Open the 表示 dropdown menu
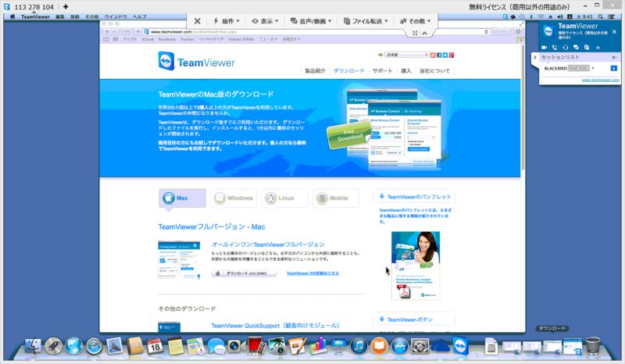Image resolution: width=625 pixels, height=364 pixels. point(265,21)
